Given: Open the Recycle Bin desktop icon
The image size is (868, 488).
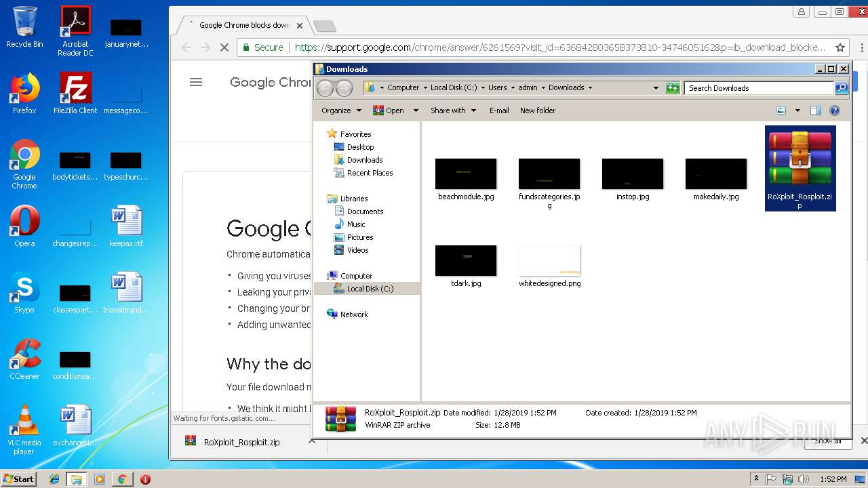Looking at the screenshot, I should [x=24, y=27].
